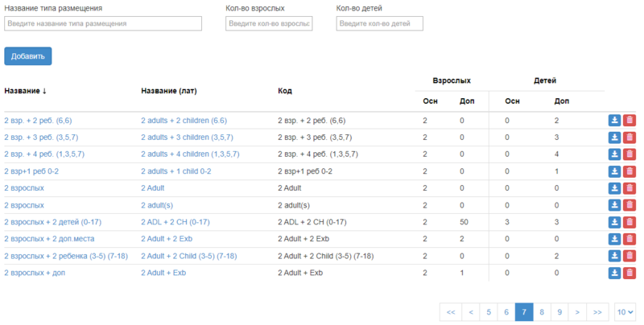Click the blue download icon for '2 взр+1 реб 0-2'
The image size is (644, 325).
point(614,171)
